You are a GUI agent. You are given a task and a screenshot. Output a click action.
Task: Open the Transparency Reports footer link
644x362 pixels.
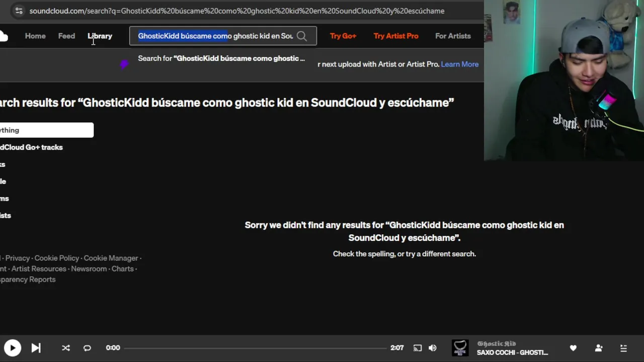[28, 280]
